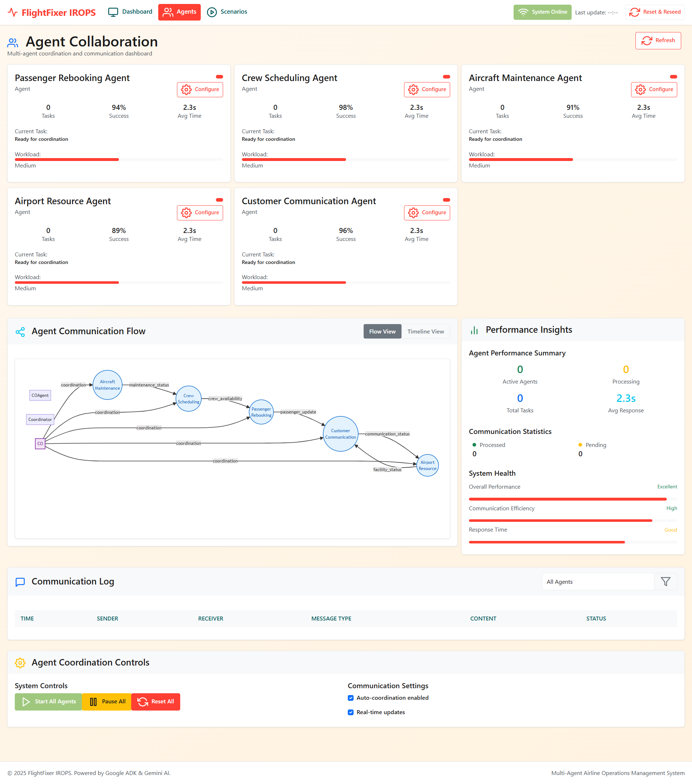Click the Agent Communication Flow share icon
Screen dimensions: 692x784
[x=20, y=331]
